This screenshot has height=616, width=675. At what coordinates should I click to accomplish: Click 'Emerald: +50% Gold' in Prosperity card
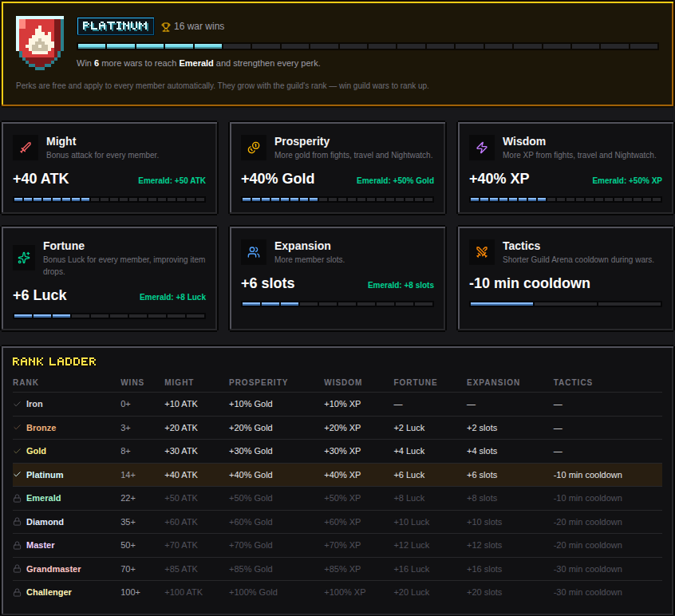point(395,181)
